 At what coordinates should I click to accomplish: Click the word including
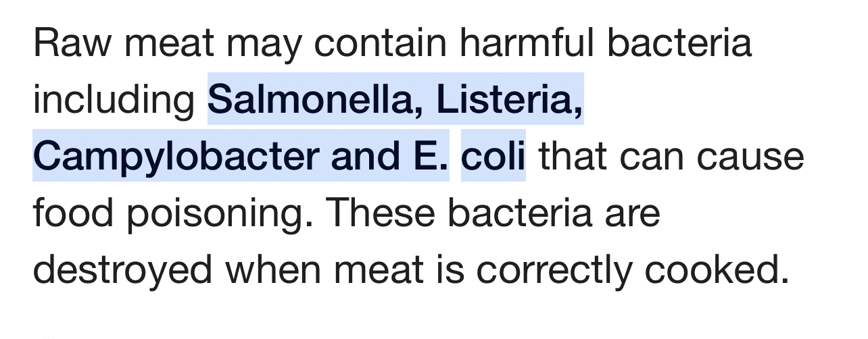tap(114, 100)
